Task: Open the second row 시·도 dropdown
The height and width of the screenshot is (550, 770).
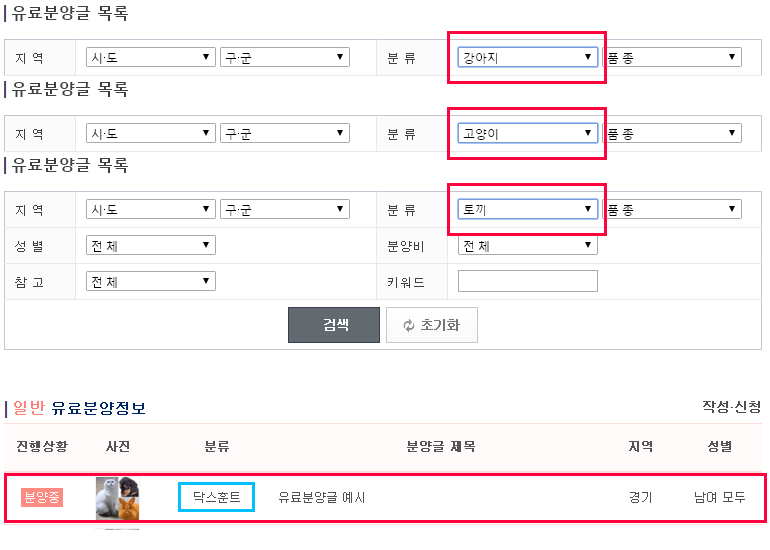Action: 151,133
